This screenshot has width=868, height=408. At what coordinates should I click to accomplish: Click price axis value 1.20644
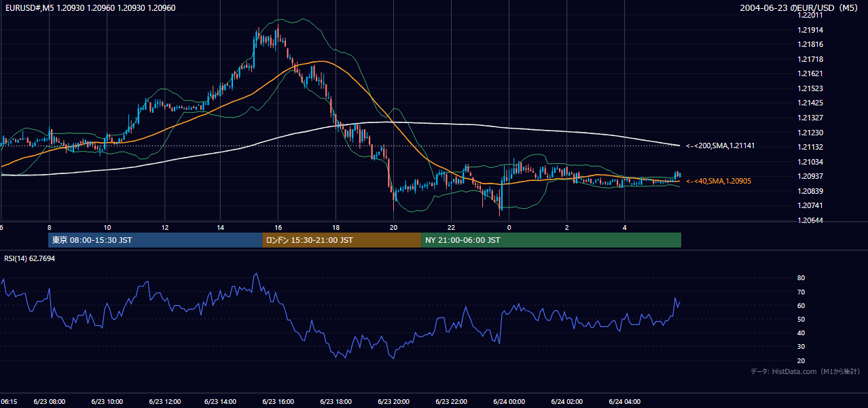click(810, 220)
